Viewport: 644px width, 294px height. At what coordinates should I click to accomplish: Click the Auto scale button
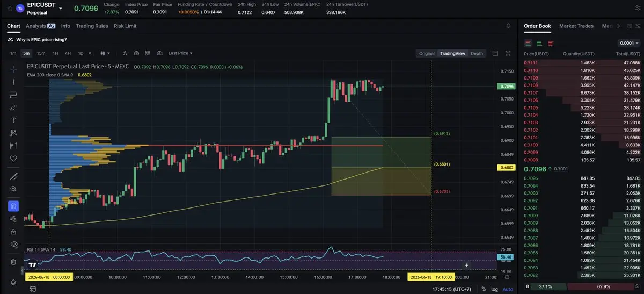pos(508,289)
